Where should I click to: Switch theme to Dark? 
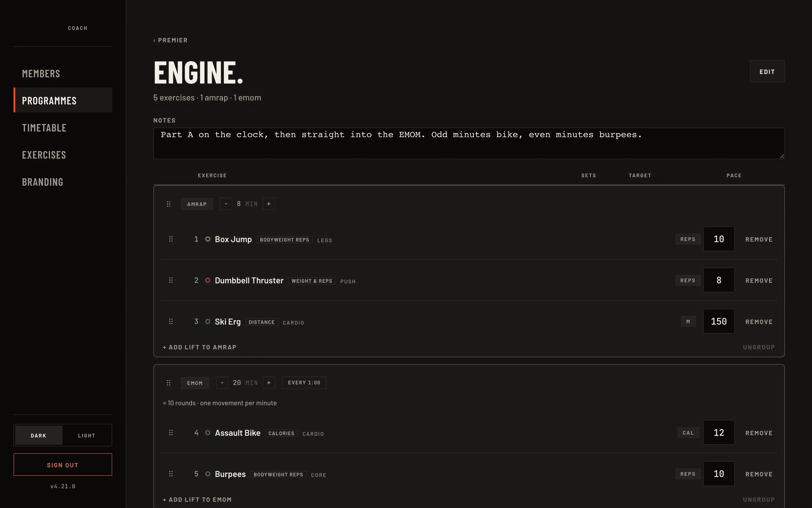point(39,435)
